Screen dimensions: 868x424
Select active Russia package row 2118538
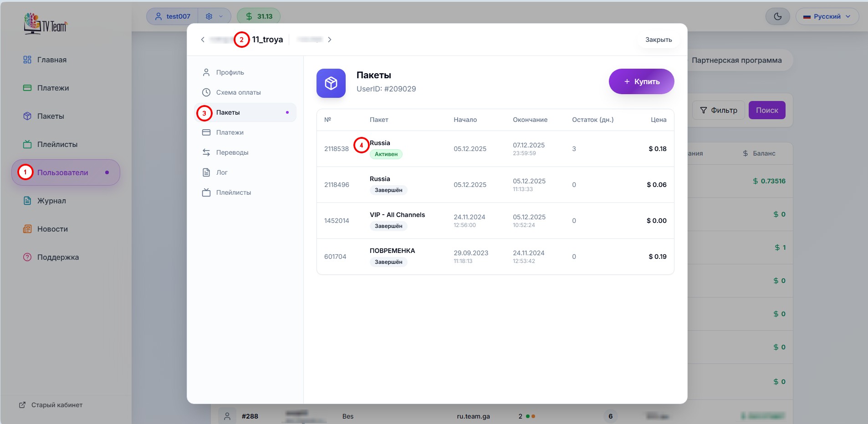[x=495, y=149]
